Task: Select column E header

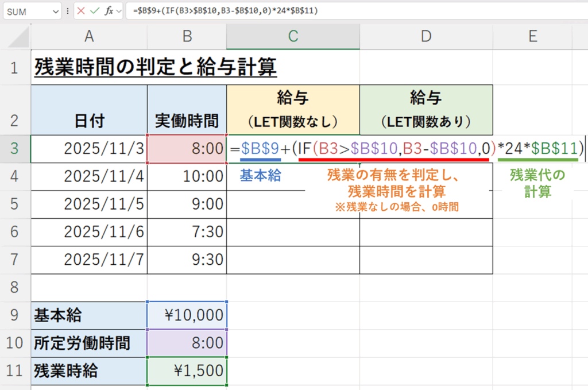Action: (532, 36)
